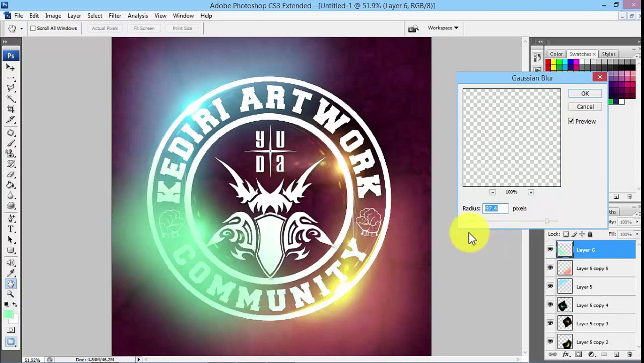This screenshot has height=363, width=644.
Task: Switch to the Color tab
Action: pyautogui.click(x=556, y=54)
